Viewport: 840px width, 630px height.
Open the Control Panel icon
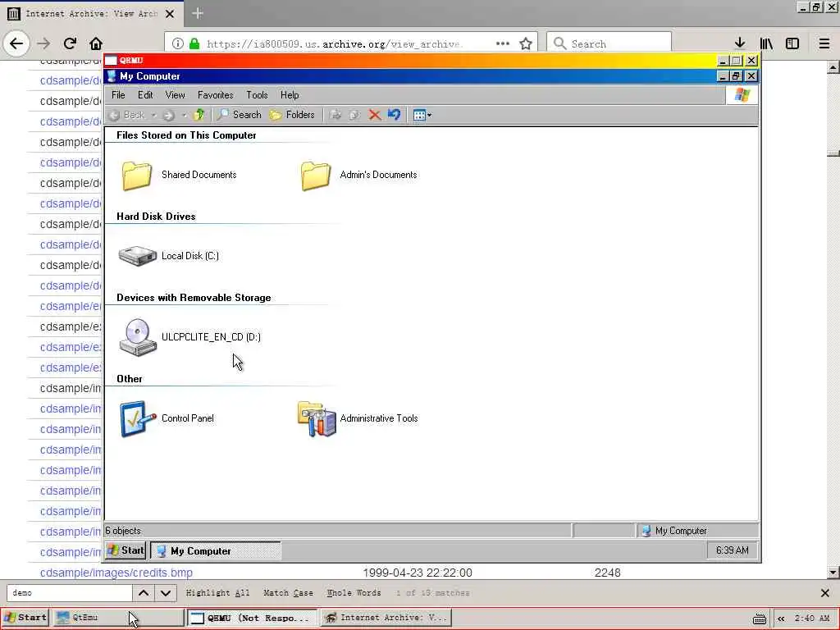click(138, 418)
